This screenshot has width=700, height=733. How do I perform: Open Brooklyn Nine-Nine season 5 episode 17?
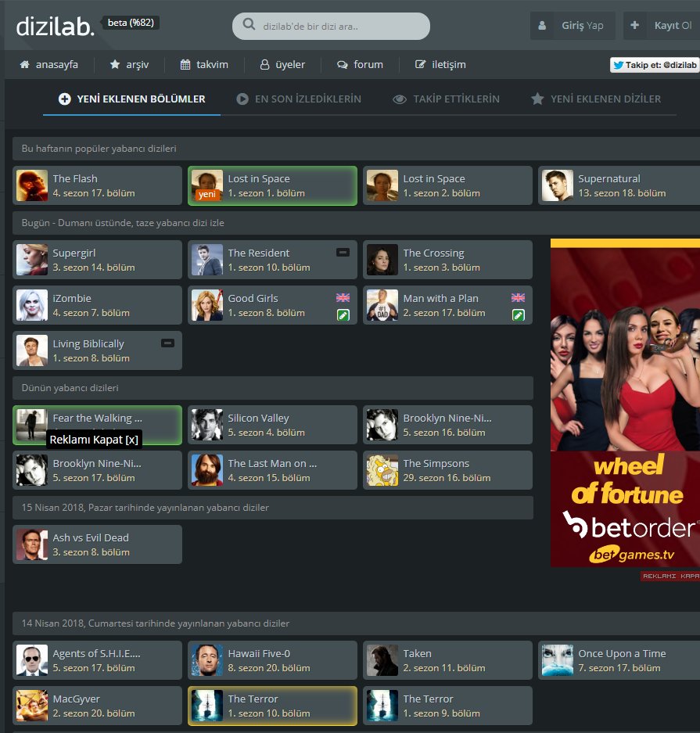(97, 470)
